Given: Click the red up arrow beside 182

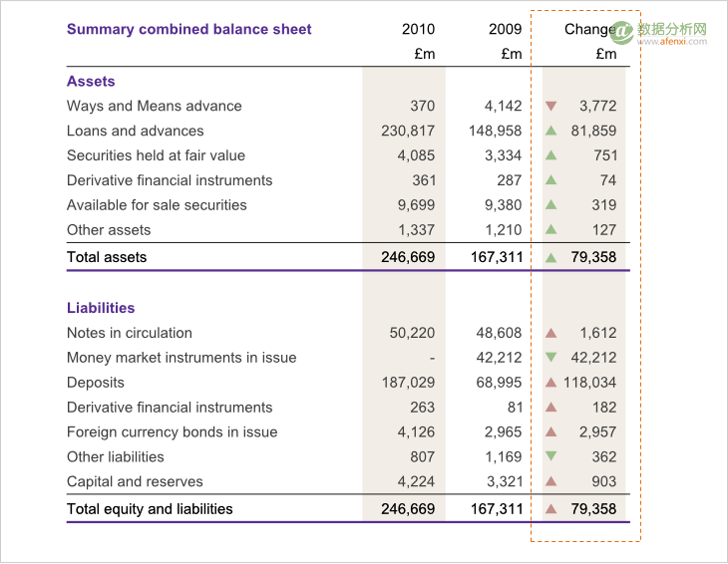Looking at the screenshot, I should (550, 408).
